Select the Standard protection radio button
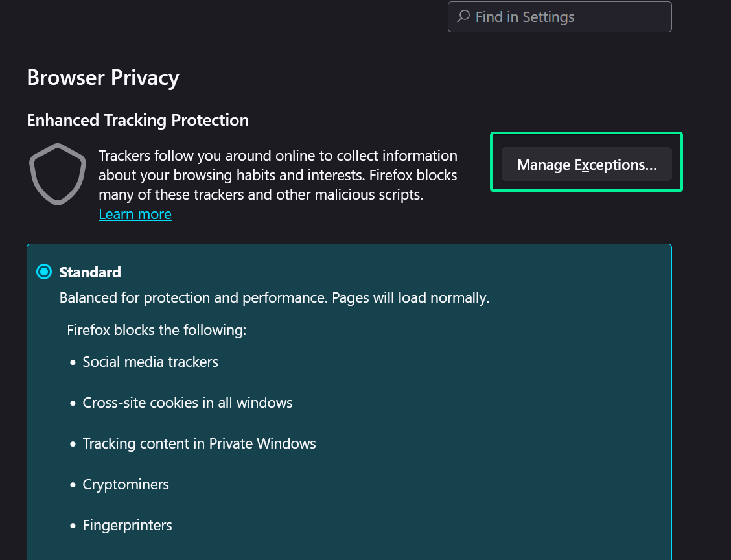 coord(44,272)
